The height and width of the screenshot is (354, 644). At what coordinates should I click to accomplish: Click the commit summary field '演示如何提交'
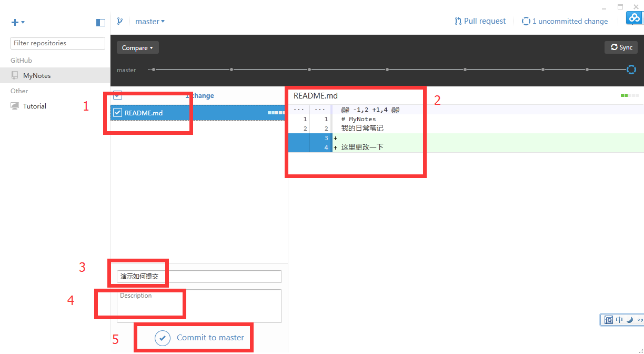199,277
